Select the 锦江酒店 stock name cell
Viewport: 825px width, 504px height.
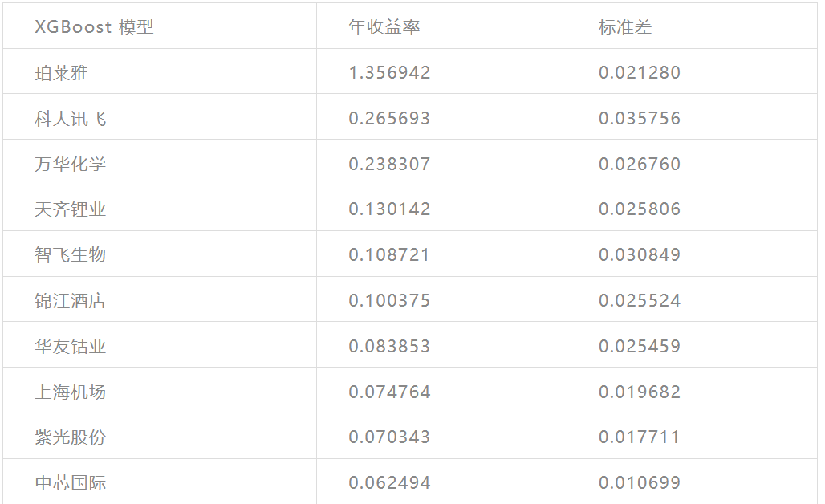(71, 301)
